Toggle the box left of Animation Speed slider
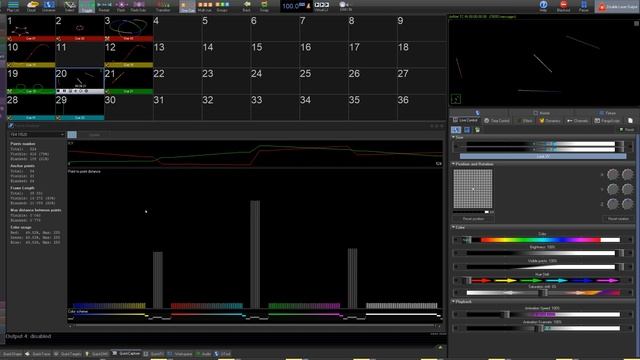Screen dimensions: 640x360 (x=456, y=314)
